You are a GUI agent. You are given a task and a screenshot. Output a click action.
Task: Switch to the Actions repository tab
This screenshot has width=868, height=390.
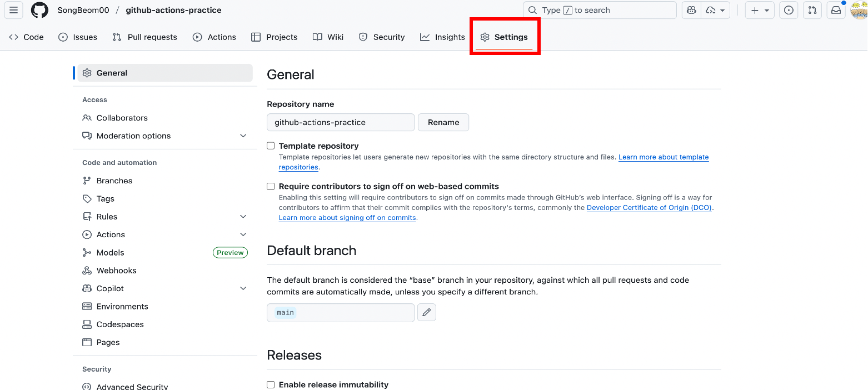214,37
